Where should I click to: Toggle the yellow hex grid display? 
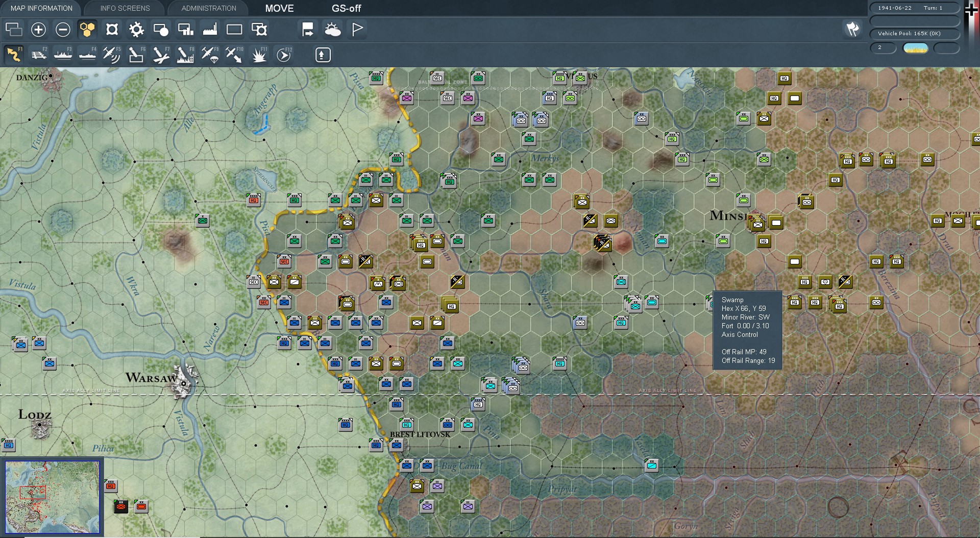click(x=87, y=30)
